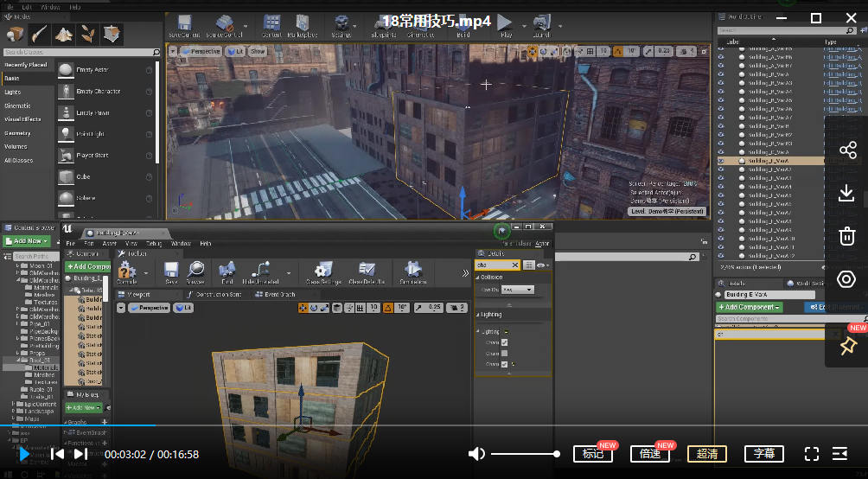Click Compile icon in blueprint toolbar
The image size is (868, 479).
[x=127, y=273]
